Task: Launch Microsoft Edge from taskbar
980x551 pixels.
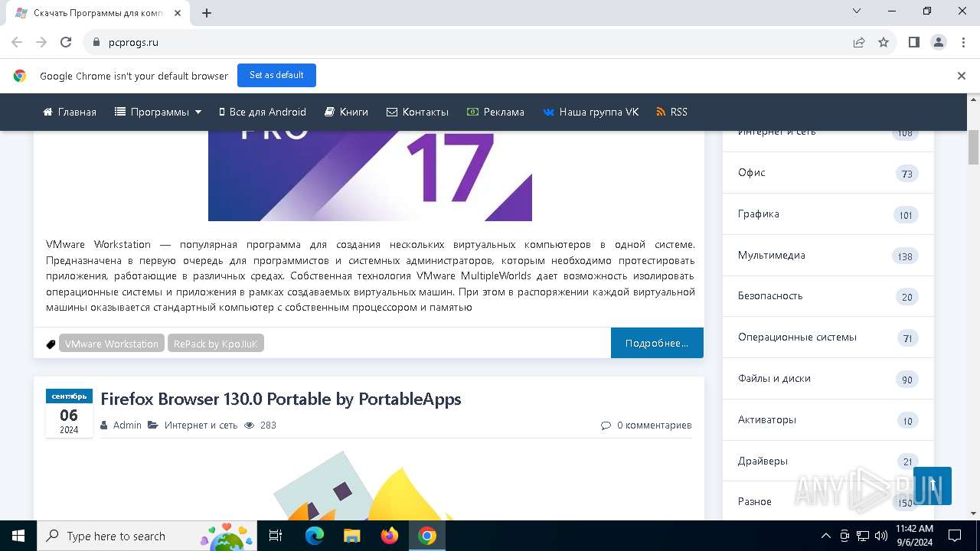Action: pyautogui.click(x=315, y=536)
